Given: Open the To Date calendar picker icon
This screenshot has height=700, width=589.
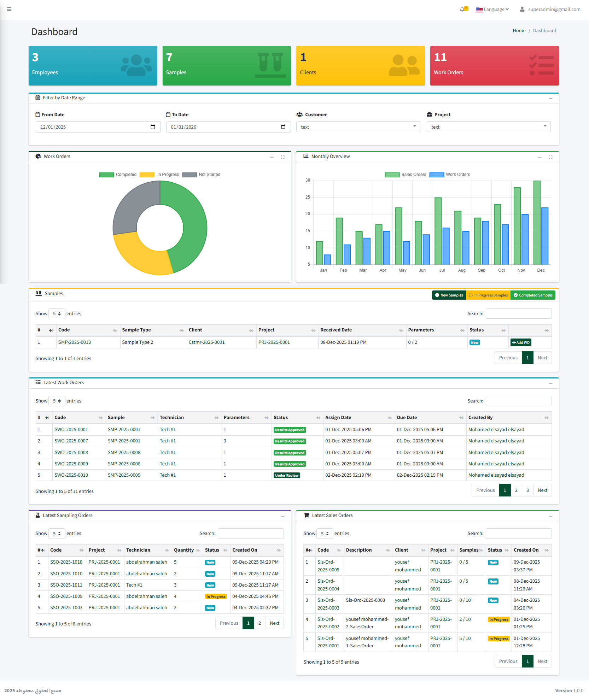Looking at the screenshot, I should (x=283, y=127).
